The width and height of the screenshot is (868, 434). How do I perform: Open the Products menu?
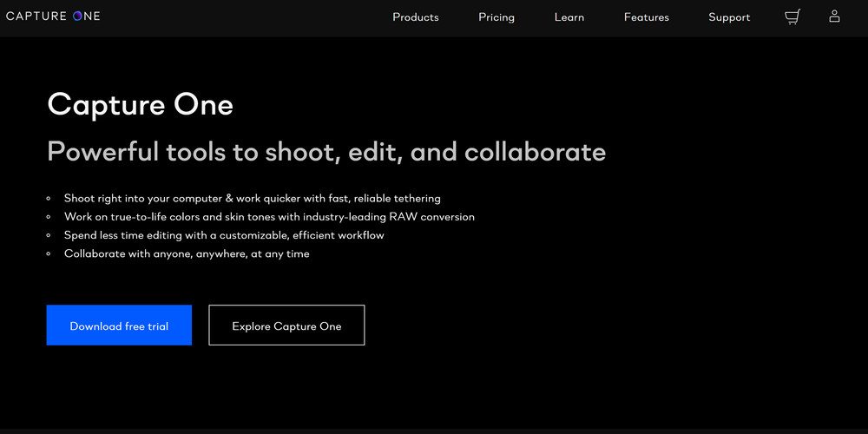point(416,17)
